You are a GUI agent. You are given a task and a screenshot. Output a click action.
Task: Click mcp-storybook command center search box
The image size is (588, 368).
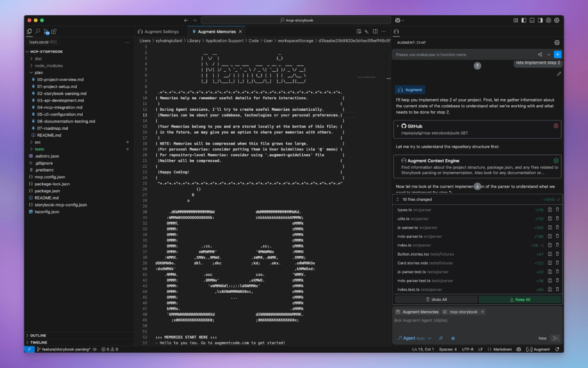coord(296,20)
